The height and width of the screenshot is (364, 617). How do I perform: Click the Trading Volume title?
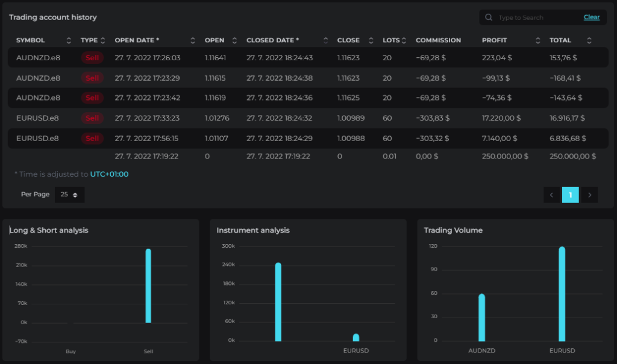click(x=453, y=230)
